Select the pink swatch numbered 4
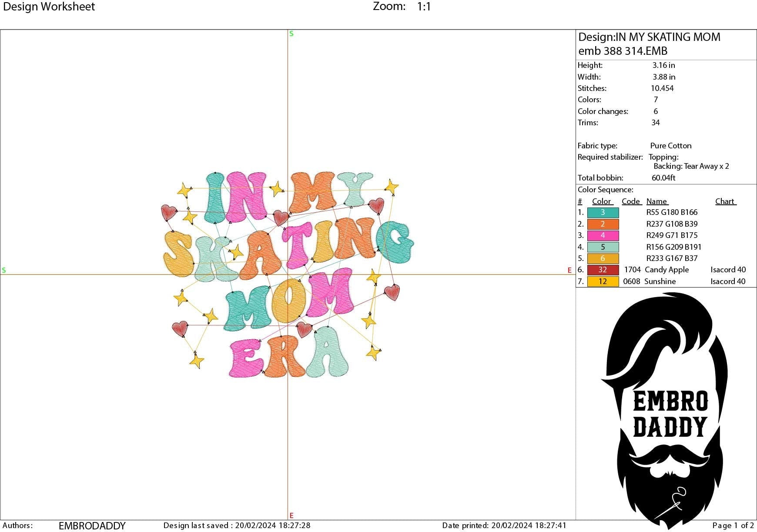The image size is (757, 532). click(x=603, y=235)
